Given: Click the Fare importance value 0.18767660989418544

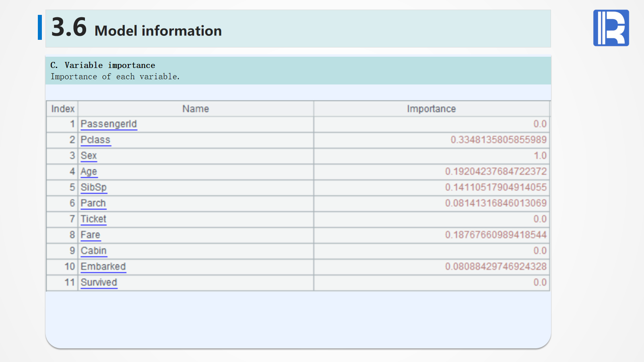Looking at the screenshot, I should coord(495,235).
